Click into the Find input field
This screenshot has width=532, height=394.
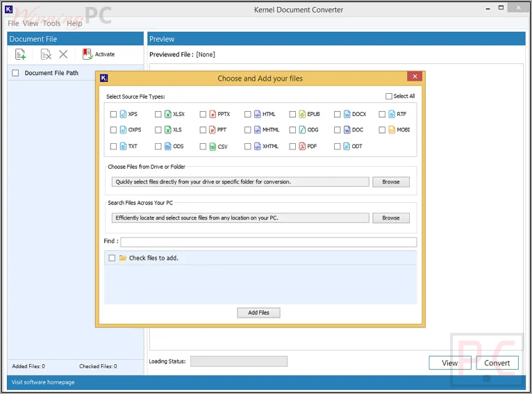[x=268, y=242]
